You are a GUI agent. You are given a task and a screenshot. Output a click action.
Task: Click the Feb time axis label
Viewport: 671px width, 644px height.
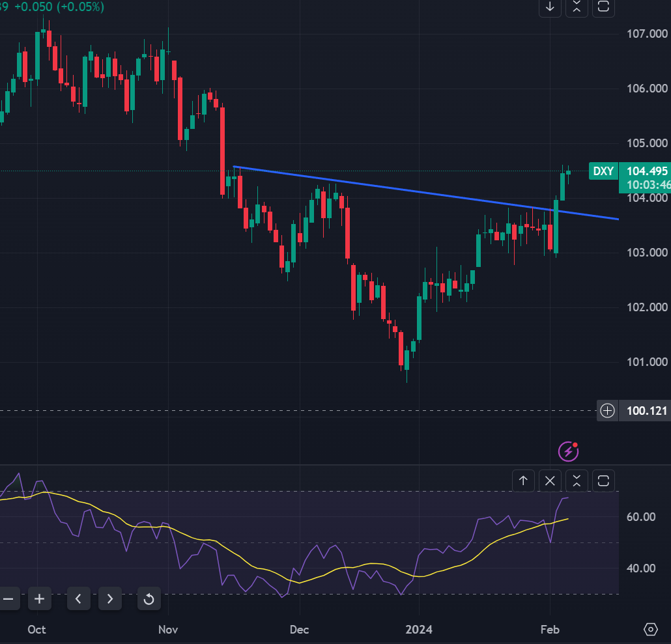[x=550, y=630]
